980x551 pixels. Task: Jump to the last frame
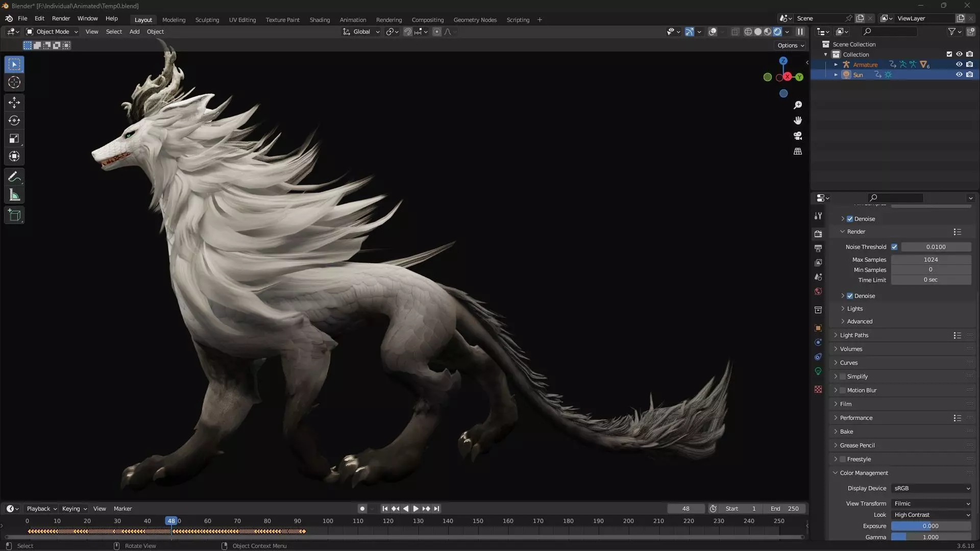436,509
